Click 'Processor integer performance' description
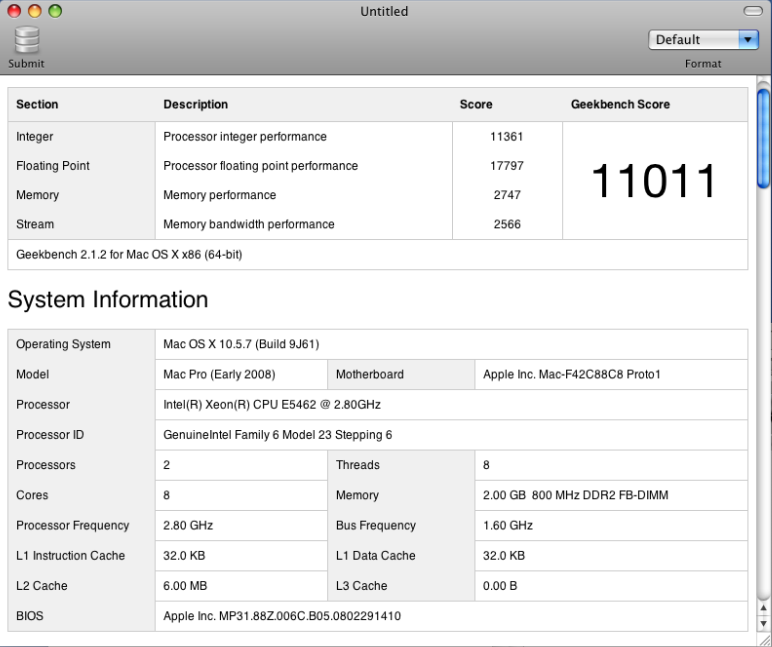Image resolution: width=772 pixels, height=647 pixels. (x=245, y=136)
